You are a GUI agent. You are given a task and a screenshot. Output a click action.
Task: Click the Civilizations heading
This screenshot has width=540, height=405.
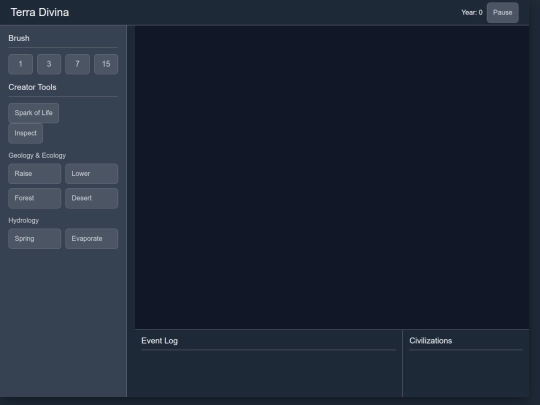(x=431, y=341)
